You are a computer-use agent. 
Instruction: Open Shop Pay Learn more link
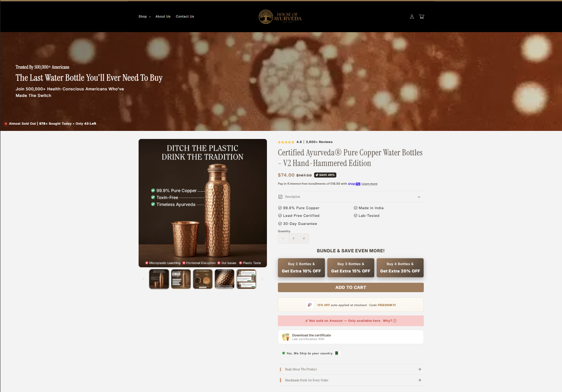click(x=369, y=184)
